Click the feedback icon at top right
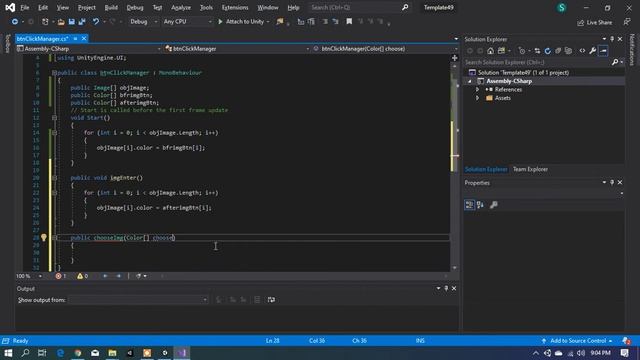 tap(627, 22)
